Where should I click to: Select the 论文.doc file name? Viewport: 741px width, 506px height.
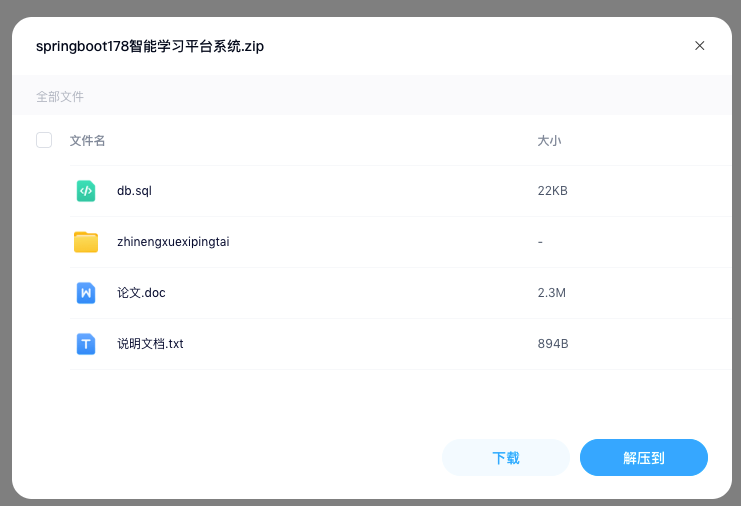point(141,293)
